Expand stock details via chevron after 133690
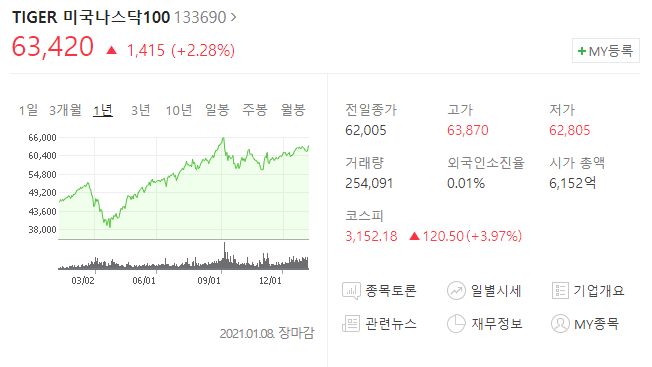Viewport: 652px width, 367px height. point(233,17)
